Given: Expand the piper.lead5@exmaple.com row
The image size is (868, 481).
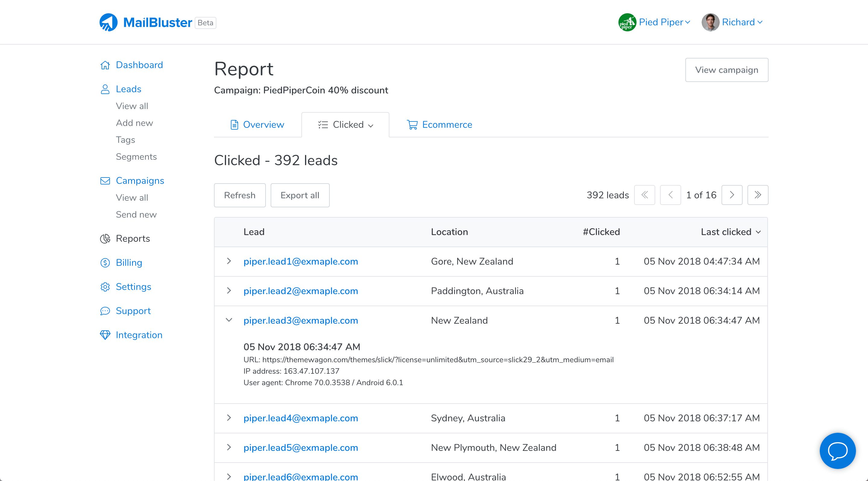Looking at the screenshot, I should click(229, 447).
